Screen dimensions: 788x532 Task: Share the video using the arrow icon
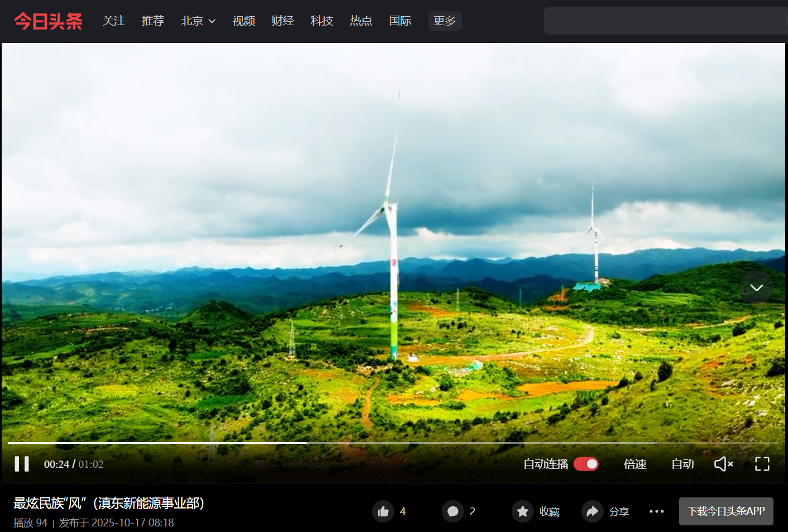[x=592, y=511]
